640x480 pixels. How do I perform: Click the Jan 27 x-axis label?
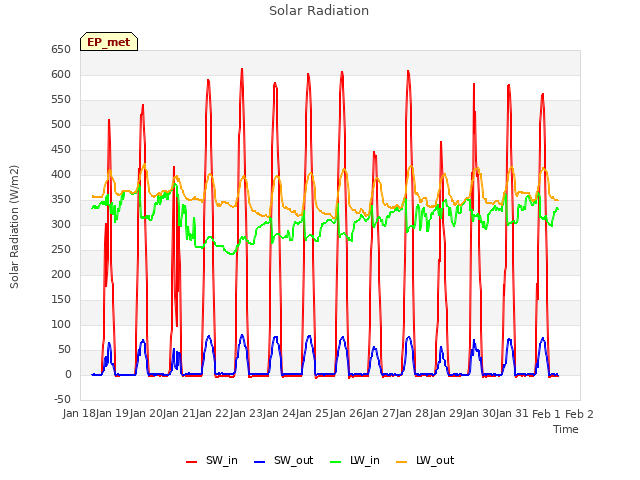click(380, 414)
